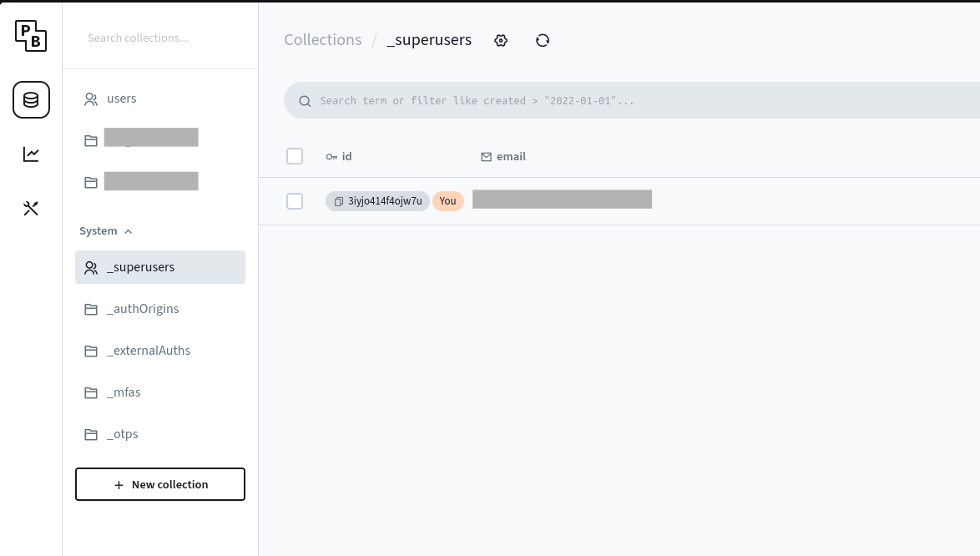Viewport: 980px width, 556px height.
Task: Select the checkbox for record 3iyjo414f4ojw7u
Action: (x=295, y=201)
